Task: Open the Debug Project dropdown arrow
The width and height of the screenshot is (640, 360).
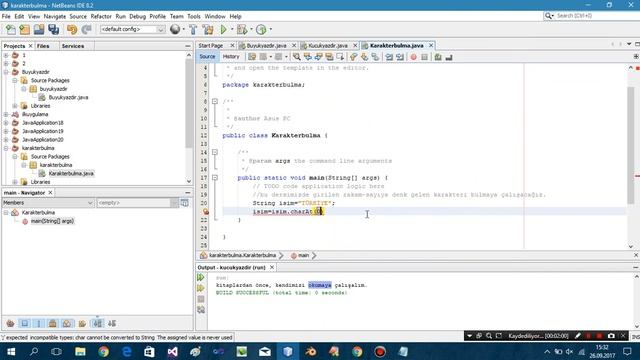Action: 251,29
